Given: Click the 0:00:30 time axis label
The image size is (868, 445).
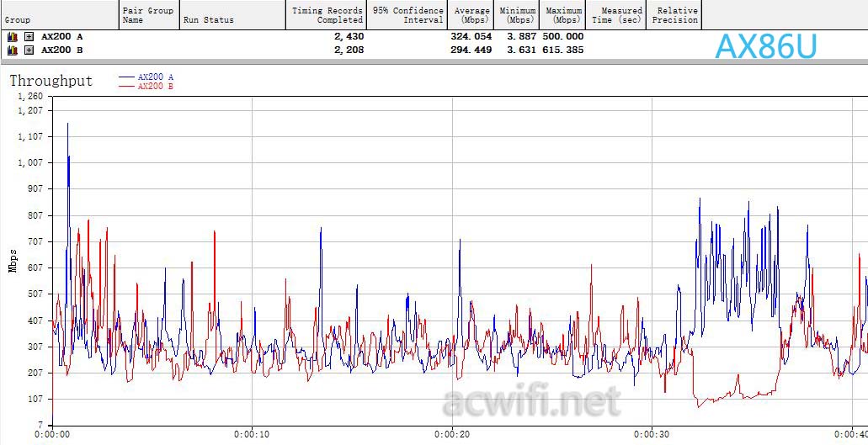Looking at the screenshot, I should coord(652,435).
